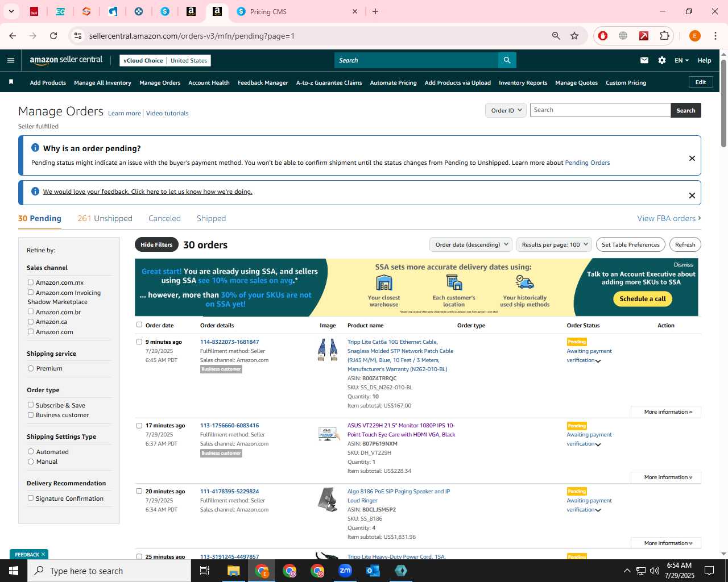Switch to the Canceled tab
The height and width of the screenshot is (582, 728).
[x=164, y=218]
